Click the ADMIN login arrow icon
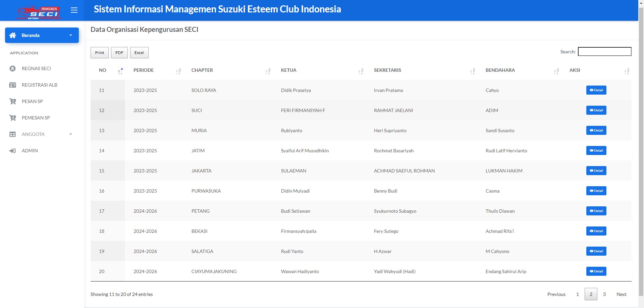The height and width of the screenshot is (308, 644). pyautogui.click(x=13, y=151)
